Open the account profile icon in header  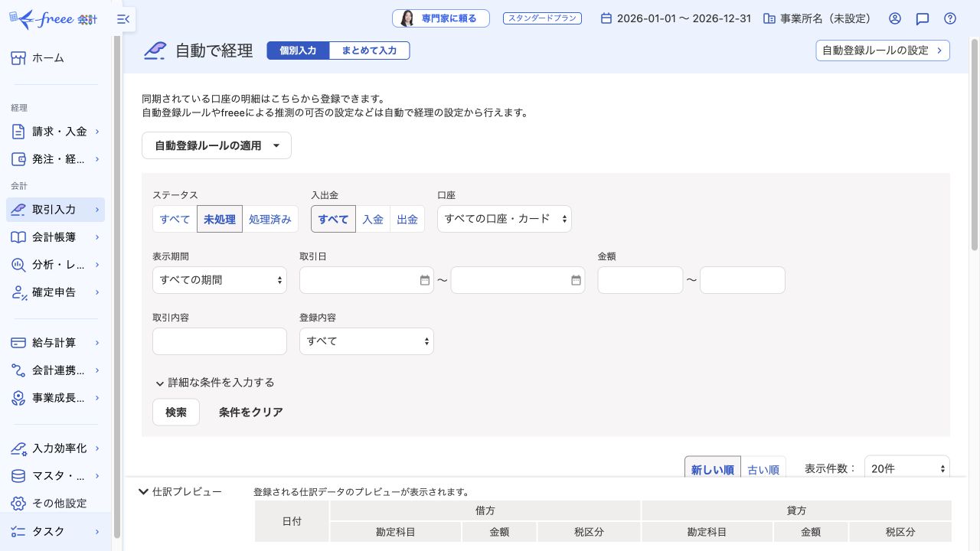895,18
